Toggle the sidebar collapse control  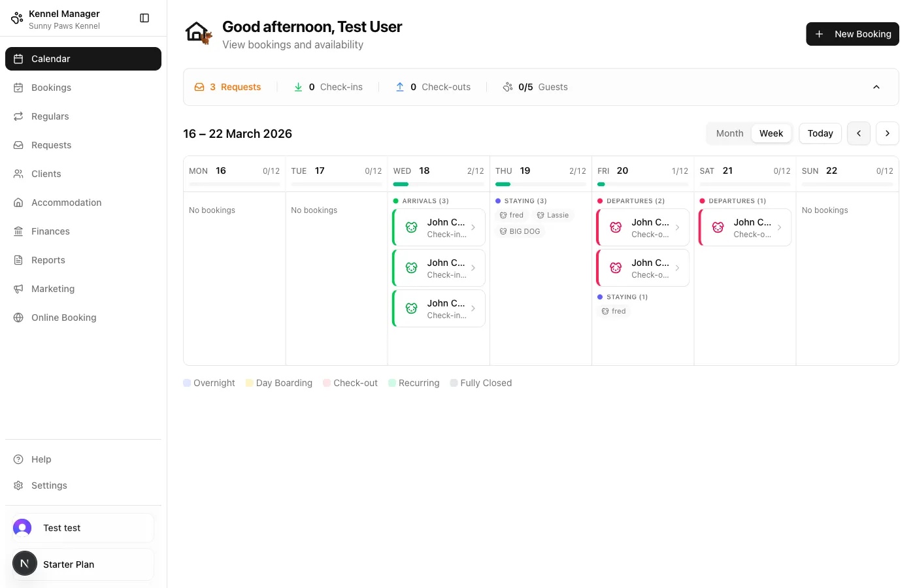click(144, 18)
